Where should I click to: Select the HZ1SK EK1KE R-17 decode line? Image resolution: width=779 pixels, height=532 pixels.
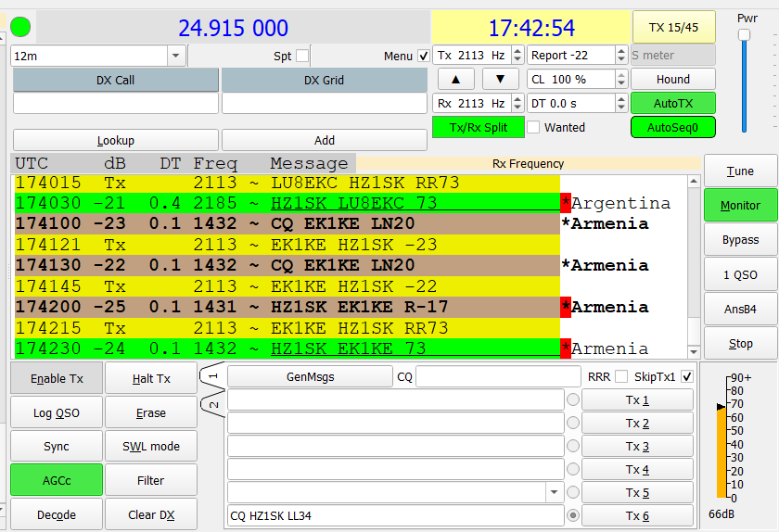click(287, 307)
